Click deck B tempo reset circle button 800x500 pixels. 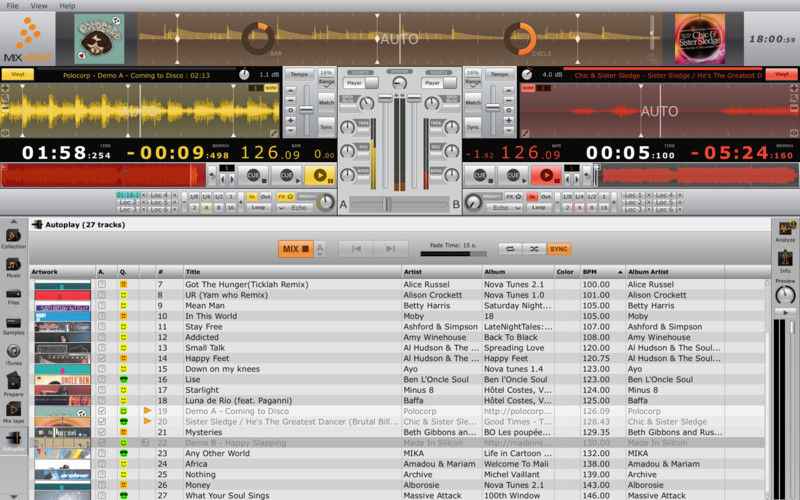pos(509,110)
